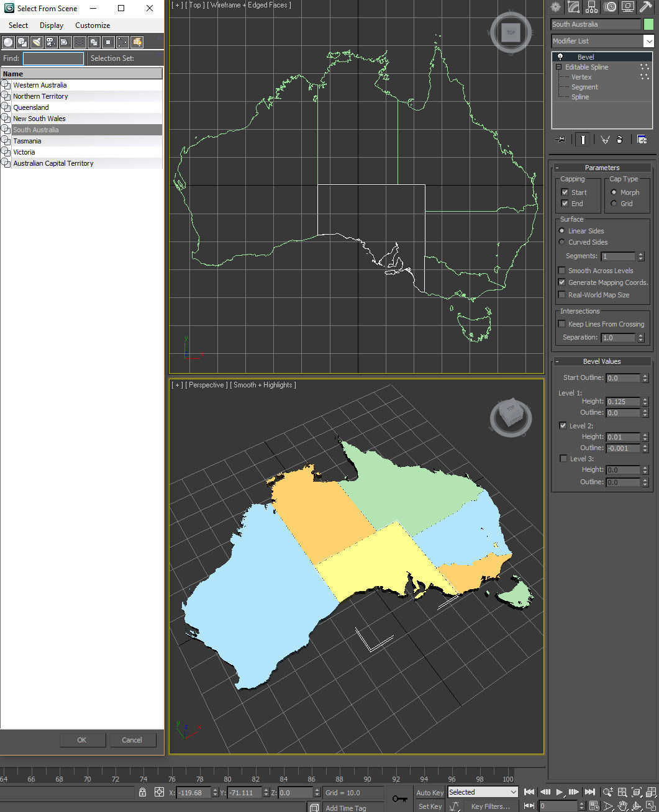This screenshot has width=659, height=812.
Task: Toggle Display Cameras filter icon
Action: point(51,42)
